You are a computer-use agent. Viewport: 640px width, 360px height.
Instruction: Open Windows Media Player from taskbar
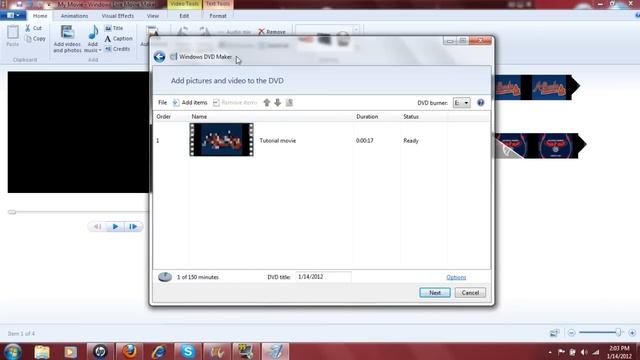(70, 351)
